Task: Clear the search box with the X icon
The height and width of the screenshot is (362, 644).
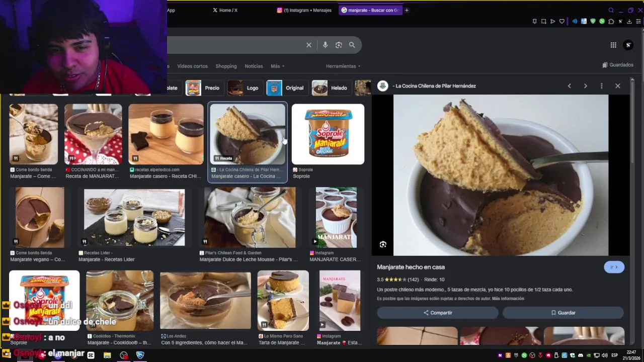Action: pyautogui.click(x=309, y=45)
